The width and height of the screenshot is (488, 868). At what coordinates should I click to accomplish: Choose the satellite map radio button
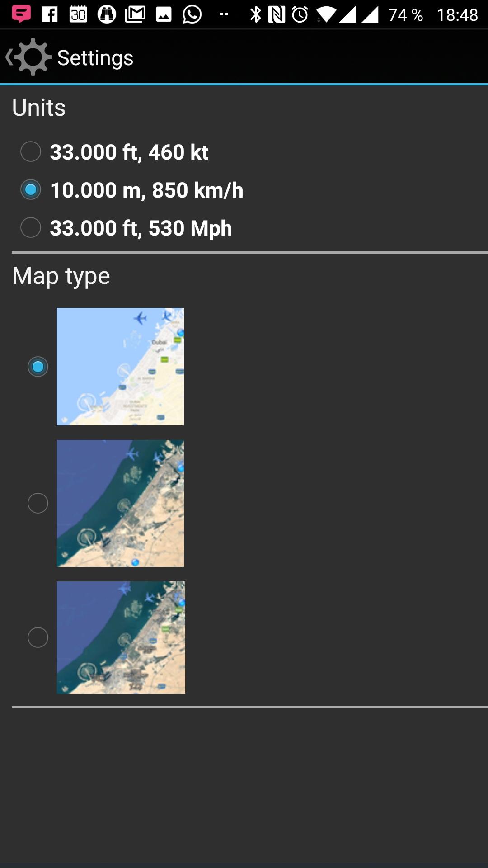tap(38, 503)
